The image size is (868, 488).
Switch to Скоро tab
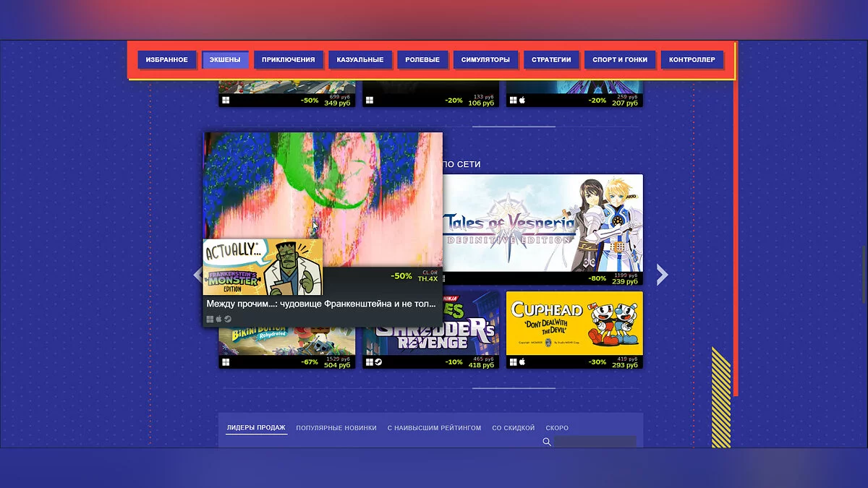tap(557, 428)
